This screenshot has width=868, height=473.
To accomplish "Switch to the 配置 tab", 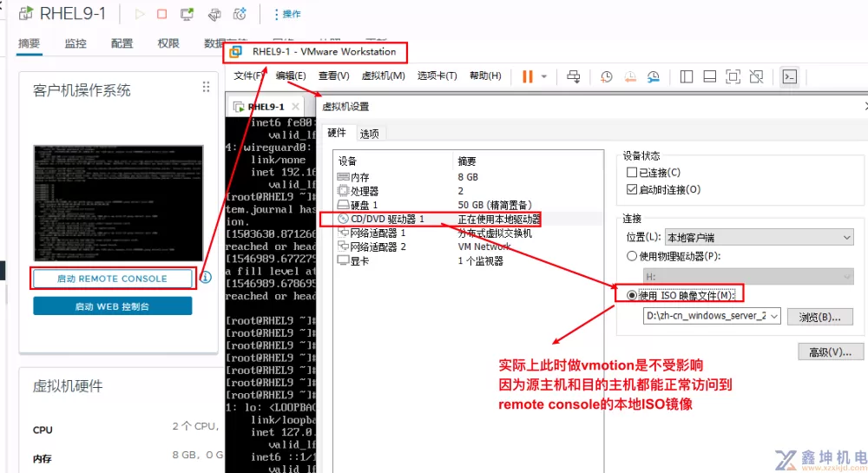I will pos(122,43).
